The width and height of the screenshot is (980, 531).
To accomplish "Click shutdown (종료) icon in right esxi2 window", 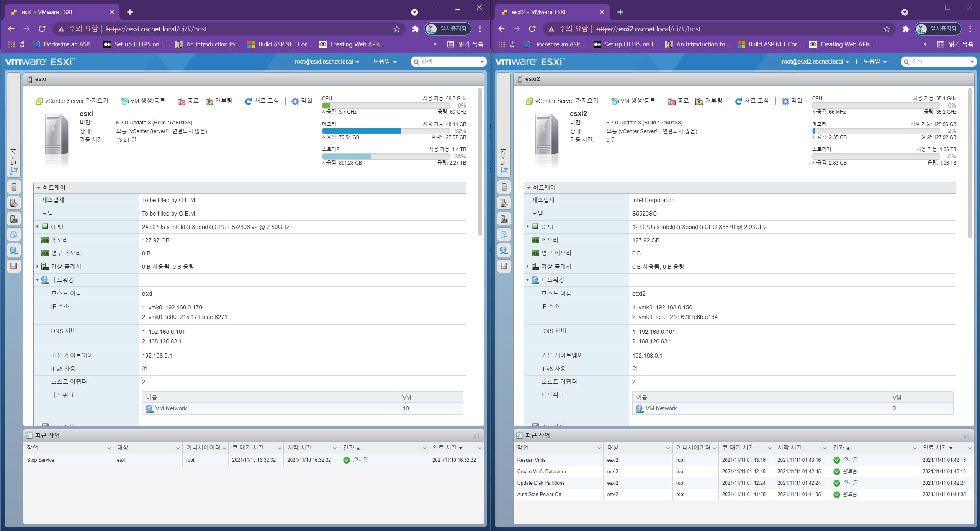I will coord(671,101).
